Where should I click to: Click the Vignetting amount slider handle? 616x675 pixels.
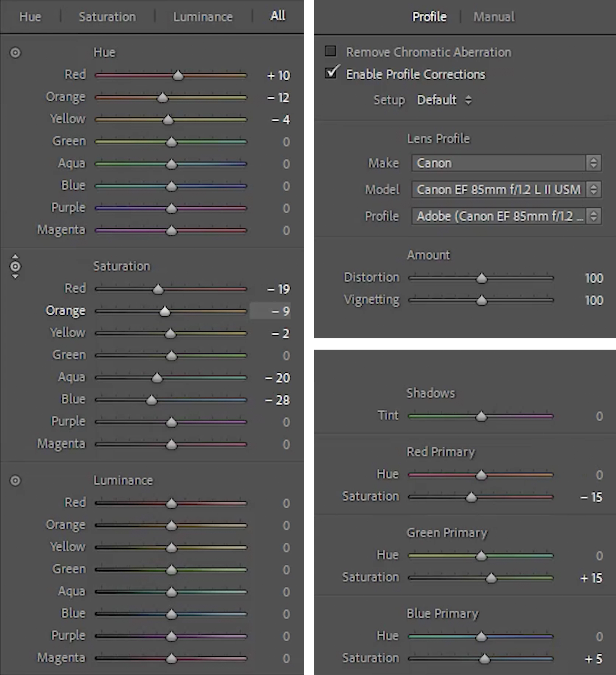coord(482,300)
